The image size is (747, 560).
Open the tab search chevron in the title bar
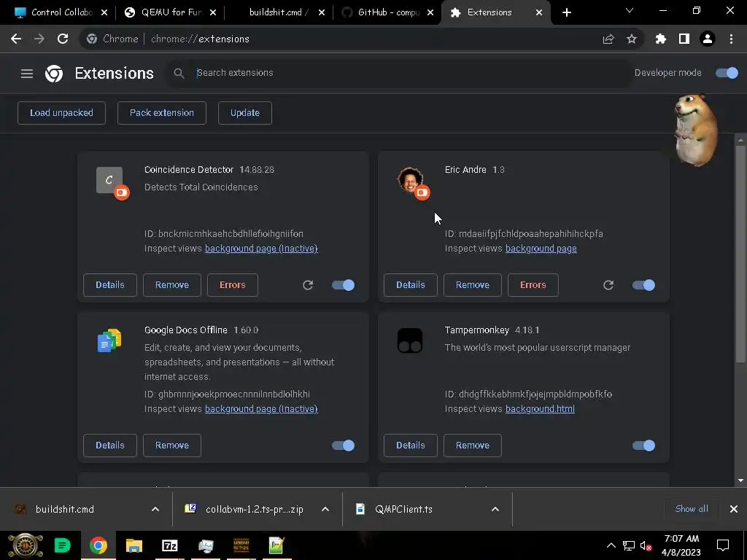[630, 10]
